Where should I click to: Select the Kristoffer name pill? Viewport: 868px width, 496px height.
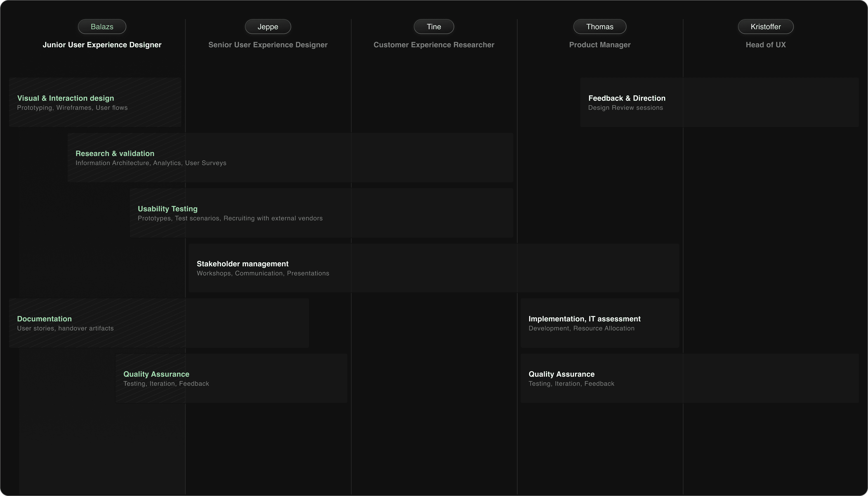pyautogui.click(x=765, y=27)
